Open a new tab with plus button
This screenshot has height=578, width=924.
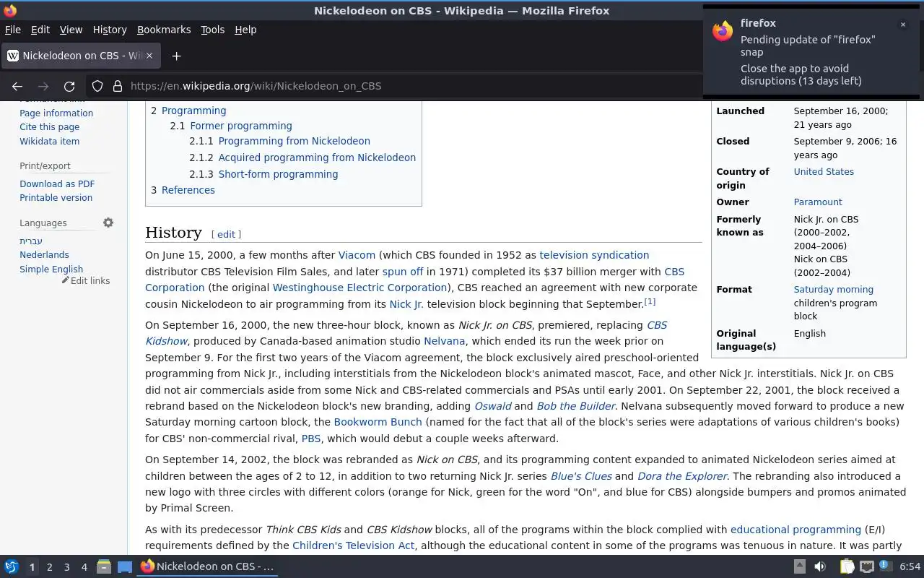coord(176,56)
